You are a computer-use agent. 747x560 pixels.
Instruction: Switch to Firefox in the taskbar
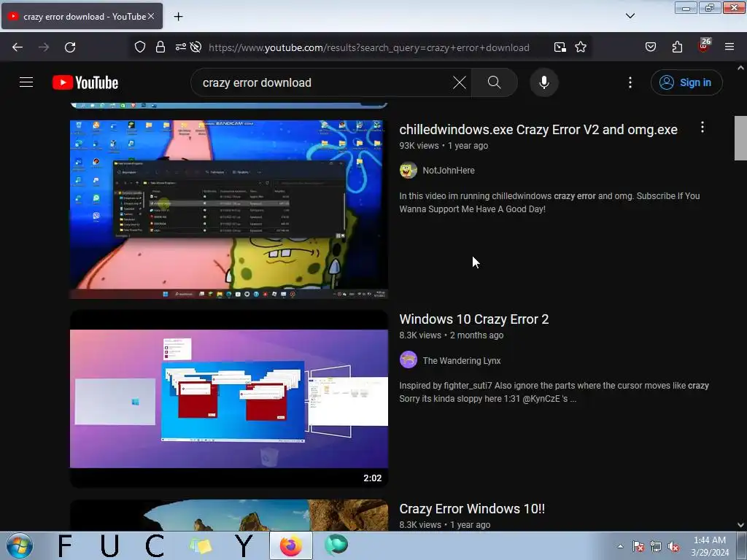(x=290, y=545)
